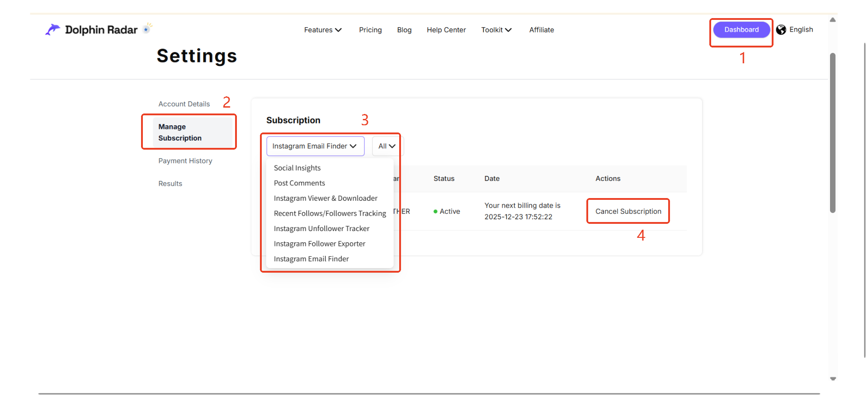
Task: Open the Manage Subscription settings tab
Action: 192,132
